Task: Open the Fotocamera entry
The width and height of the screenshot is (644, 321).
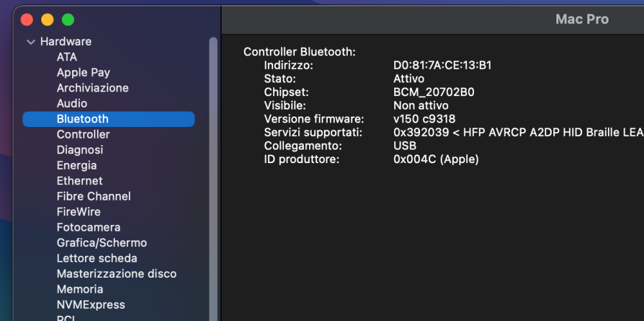Action: pyautogui.click(x=88, y=228)
